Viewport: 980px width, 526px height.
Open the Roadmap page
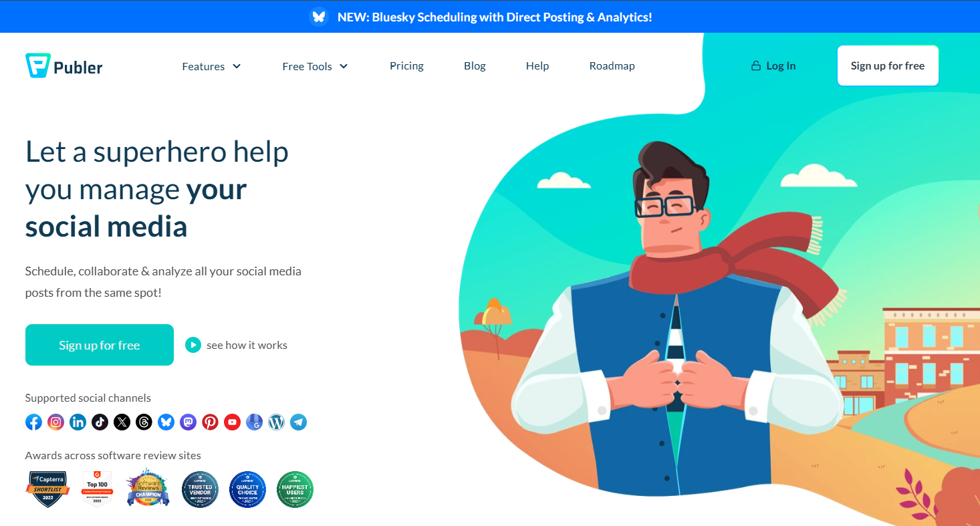(x=612, y=65)
